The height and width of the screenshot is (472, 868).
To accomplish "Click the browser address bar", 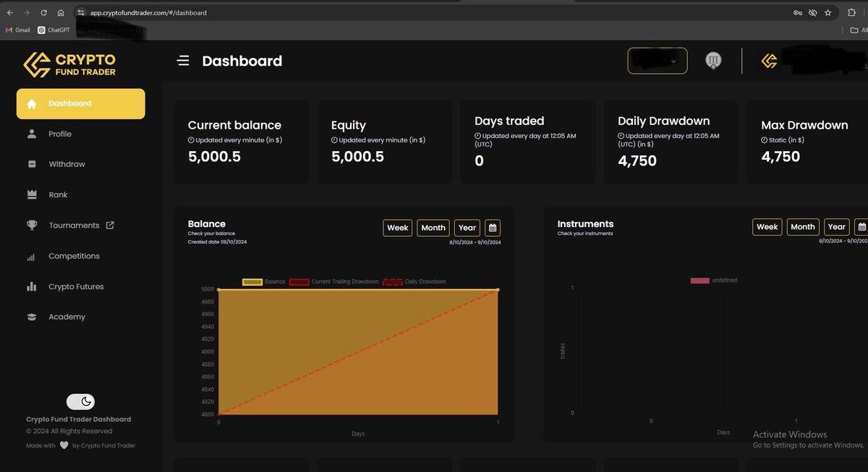I will tap(181, 12).
